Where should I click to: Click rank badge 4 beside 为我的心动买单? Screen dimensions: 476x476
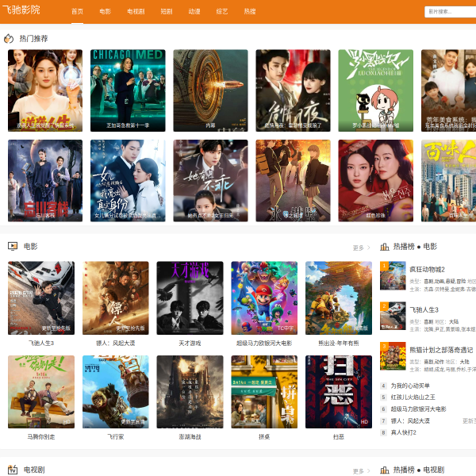coord(383,386)
